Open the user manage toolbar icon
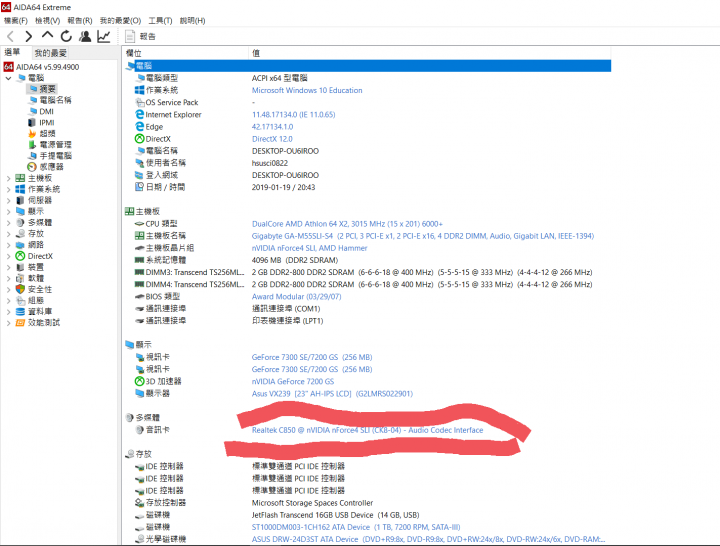Viewport: 720px width, 546px height. pos(85,36)
